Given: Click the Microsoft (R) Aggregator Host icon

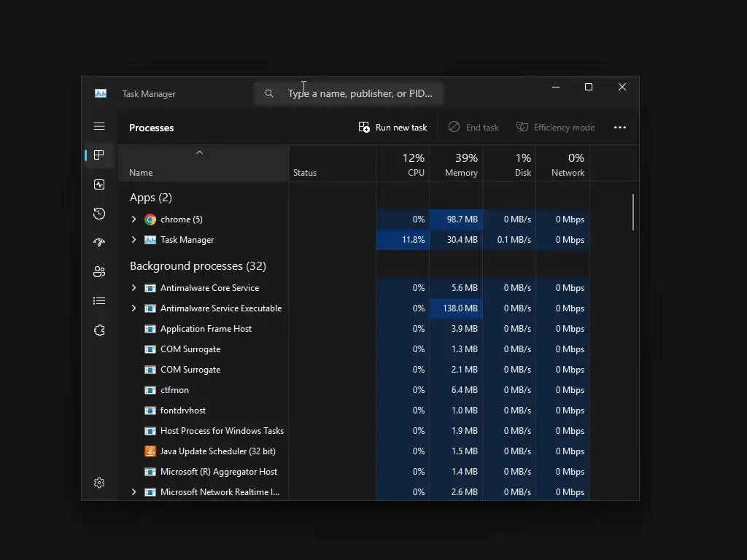Looking at the screenshot, I should [x=150, y=472].
